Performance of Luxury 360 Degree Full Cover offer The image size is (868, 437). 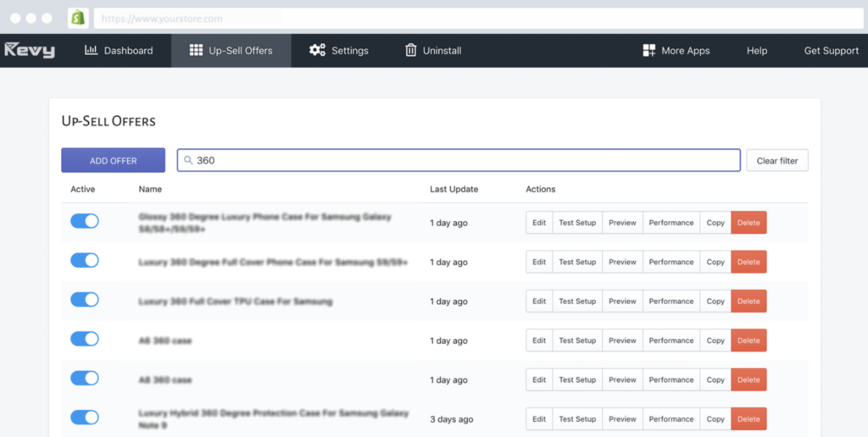pyautogui.click(x=671, y=262)
